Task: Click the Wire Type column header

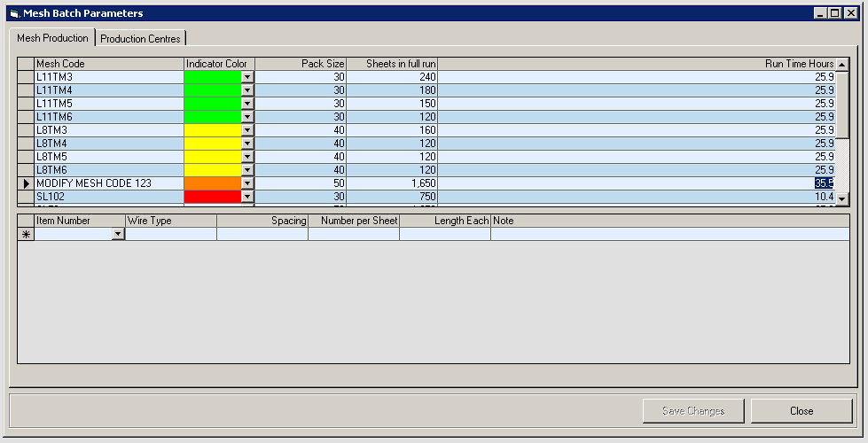Action: 171,221
